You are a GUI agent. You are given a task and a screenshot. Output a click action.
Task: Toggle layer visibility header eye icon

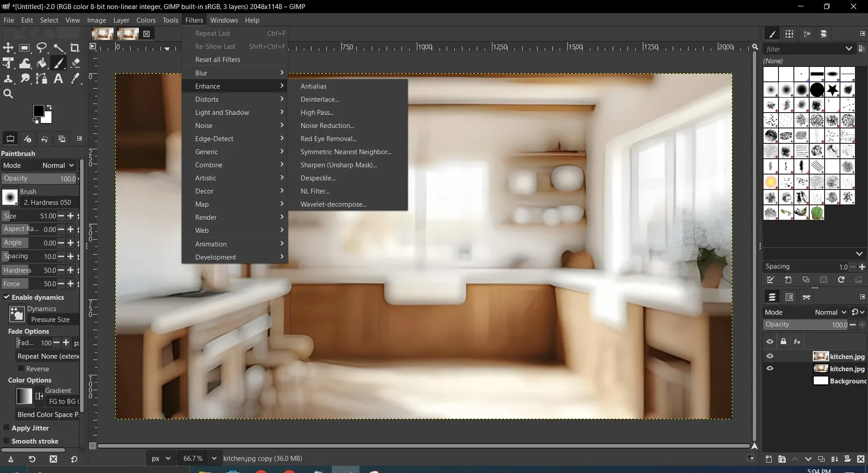coord(769,341)
